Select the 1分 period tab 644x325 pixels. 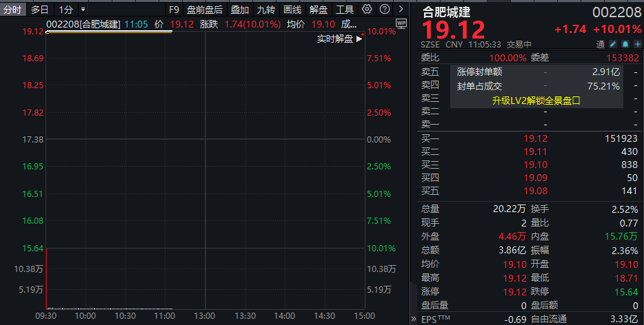66,10
